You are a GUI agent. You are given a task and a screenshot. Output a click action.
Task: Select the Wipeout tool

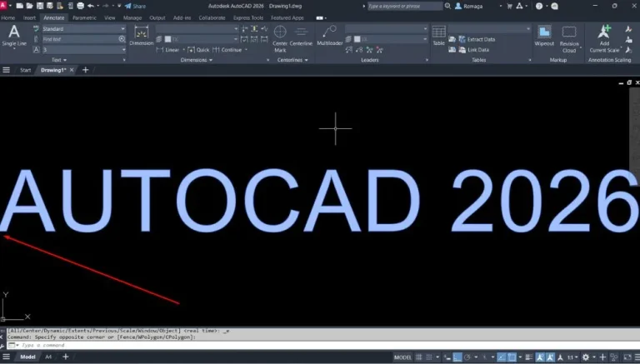544,36
